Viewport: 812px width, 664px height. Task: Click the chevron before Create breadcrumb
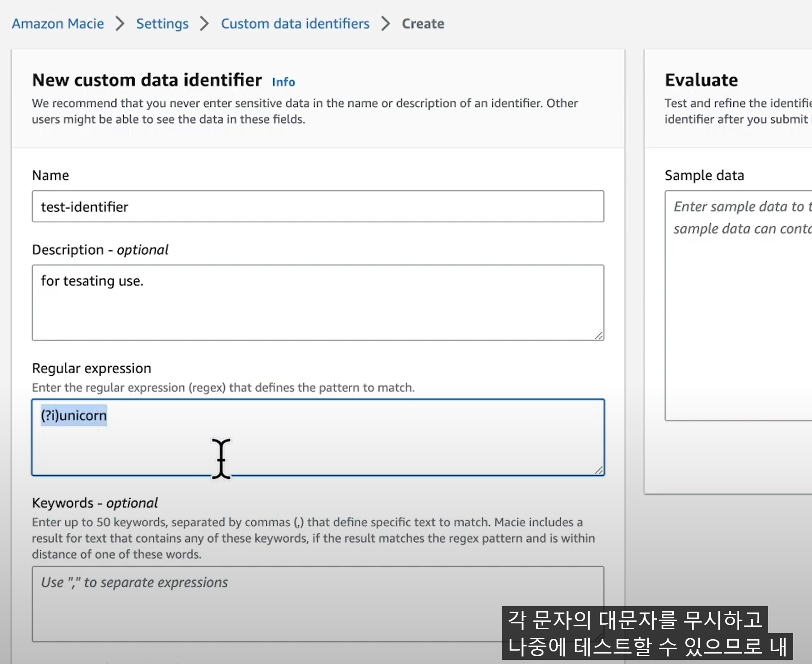click(385, 23)
